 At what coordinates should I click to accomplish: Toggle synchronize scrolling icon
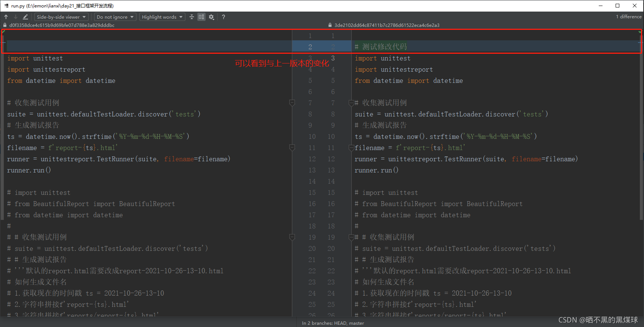pos(201,17)
